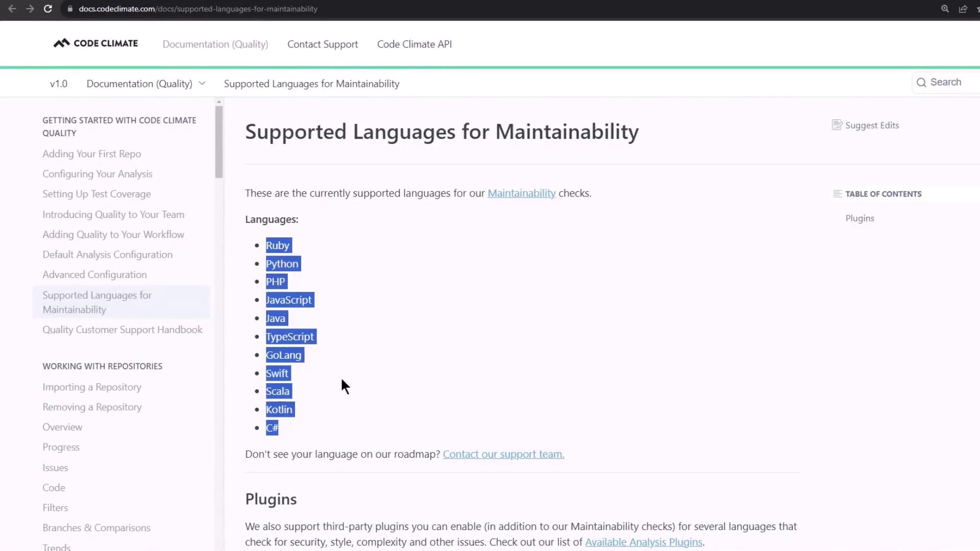Viewport: 980px width, 551px height.
Task: Jump to Plugins in table of contents
Action: (860, 218)
